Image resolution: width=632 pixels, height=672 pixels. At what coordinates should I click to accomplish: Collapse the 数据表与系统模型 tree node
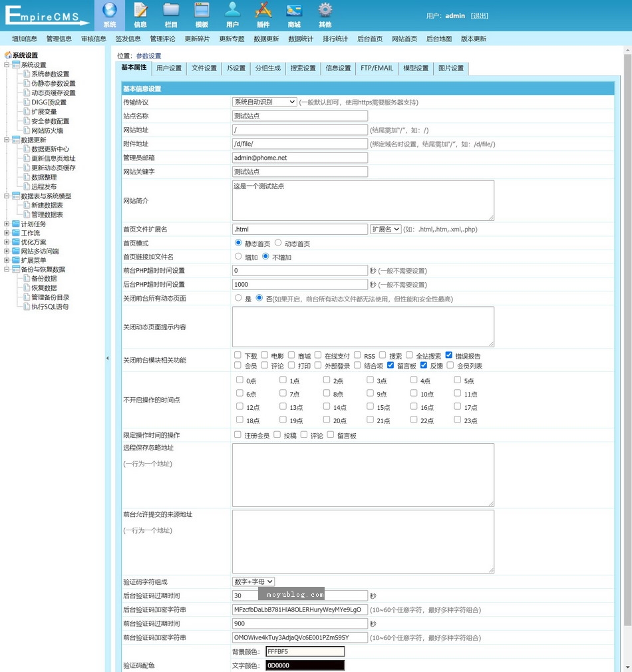click(x=7, y=196)
